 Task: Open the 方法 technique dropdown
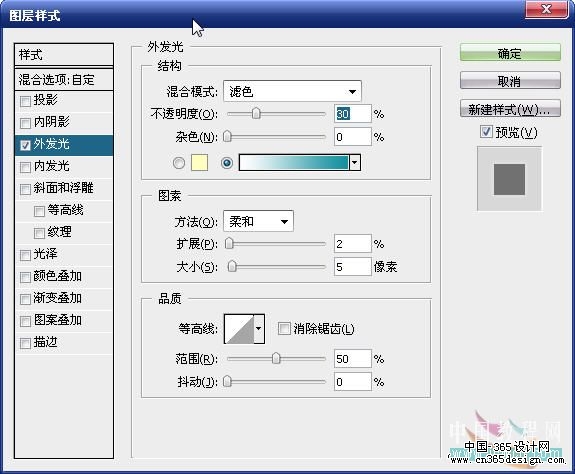click(258, 221)
